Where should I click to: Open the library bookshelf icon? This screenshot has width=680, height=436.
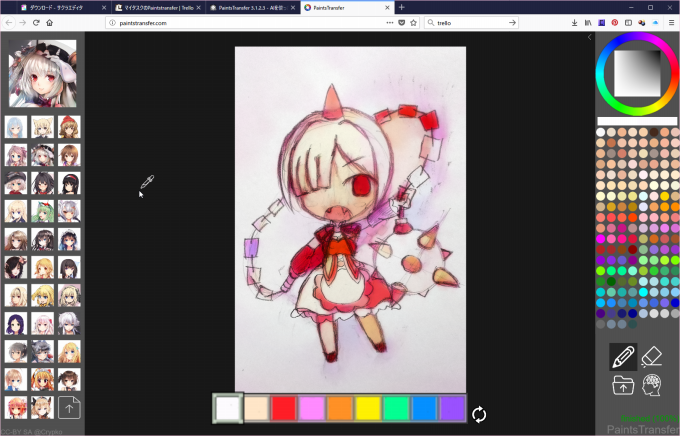tap(588, 23)
